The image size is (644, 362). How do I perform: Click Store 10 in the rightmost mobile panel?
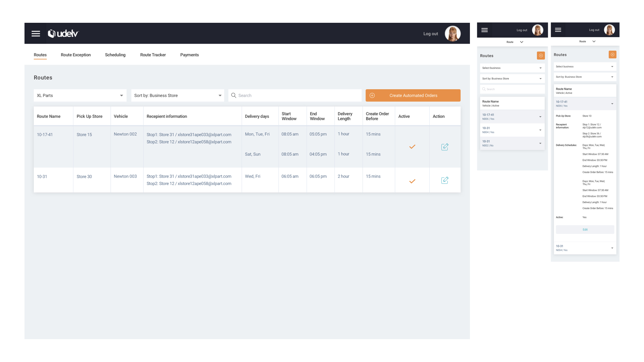tap(587, 116)
